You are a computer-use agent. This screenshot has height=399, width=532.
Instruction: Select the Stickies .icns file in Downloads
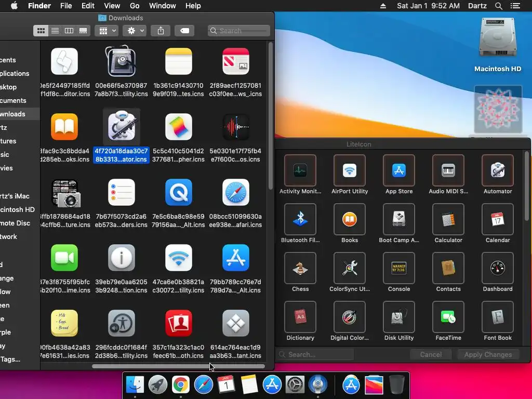(64, 323)
